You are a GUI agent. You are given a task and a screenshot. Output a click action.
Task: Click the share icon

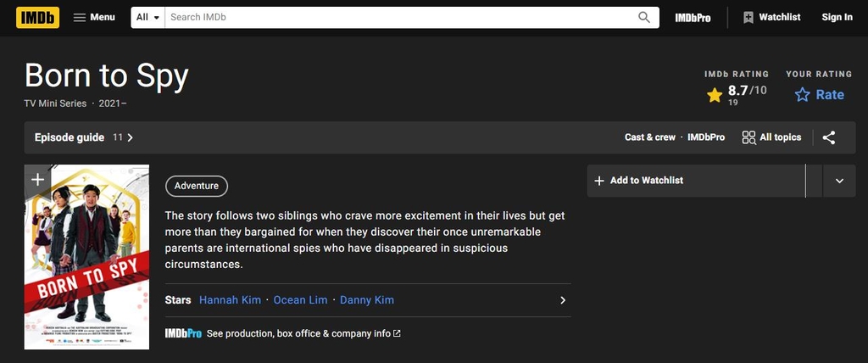829,137
